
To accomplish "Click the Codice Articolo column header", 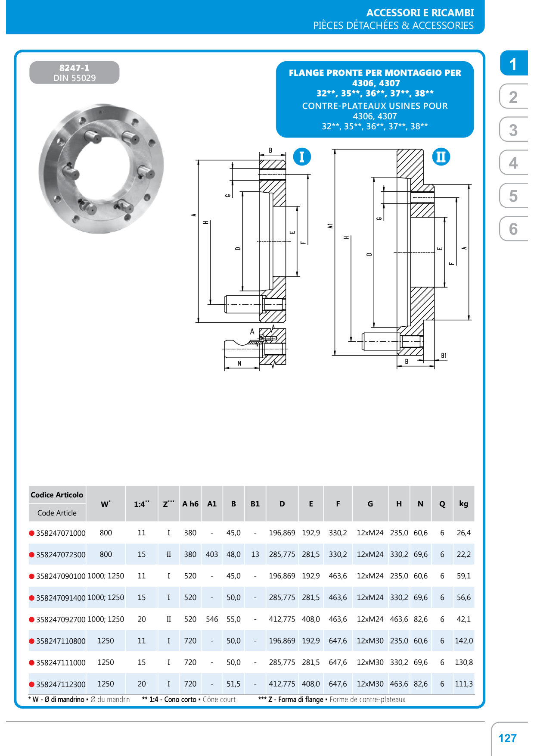I will 57,495.
